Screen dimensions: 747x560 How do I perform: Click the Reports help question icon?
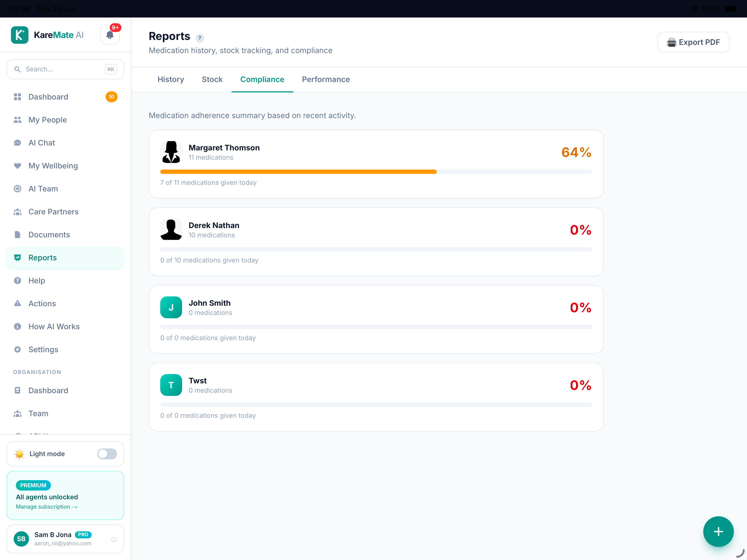pyautogui.click(x=200, y=38)
